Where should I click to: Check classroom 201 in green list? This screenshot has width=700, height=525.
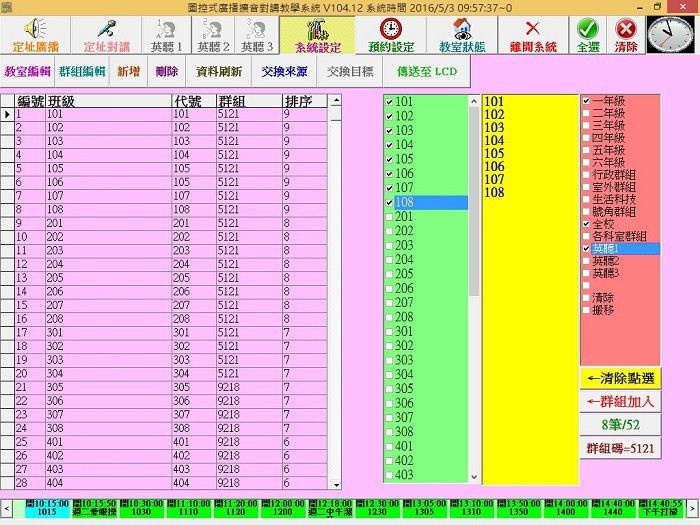(389, 217)
